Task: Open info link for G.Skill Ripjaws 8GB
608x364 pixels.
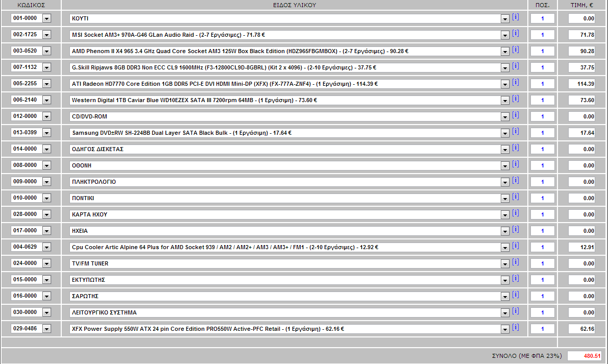Action: (x=515, y=66)
